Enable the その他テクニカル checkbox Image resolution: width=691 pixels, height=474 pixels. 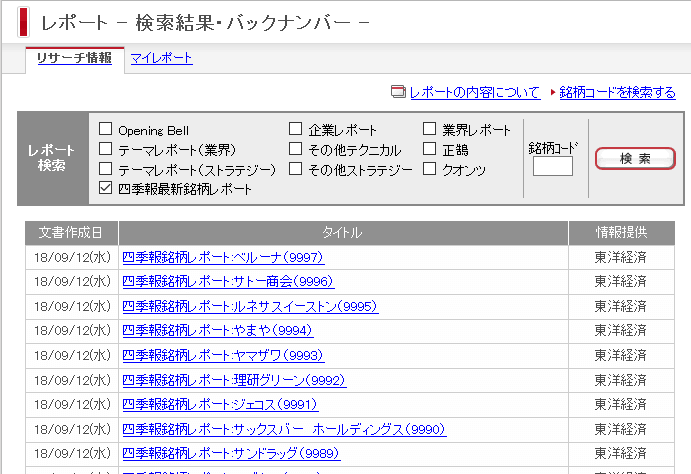296,149
